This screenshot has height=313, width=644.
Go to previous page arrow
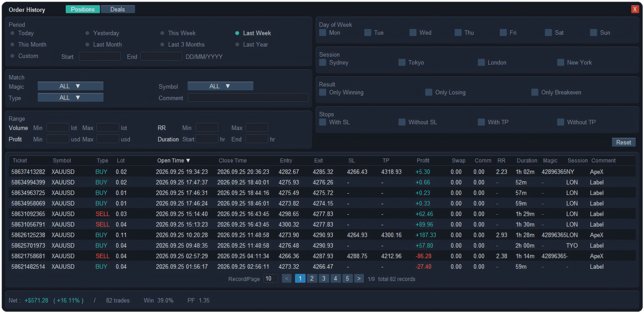(x=287, y=278)
